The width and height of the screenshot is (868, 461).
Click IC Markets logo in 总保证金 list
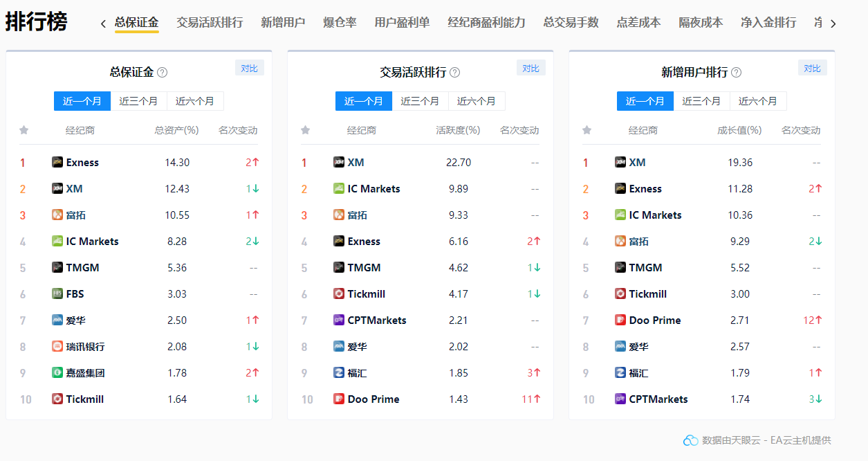(57, 242)
